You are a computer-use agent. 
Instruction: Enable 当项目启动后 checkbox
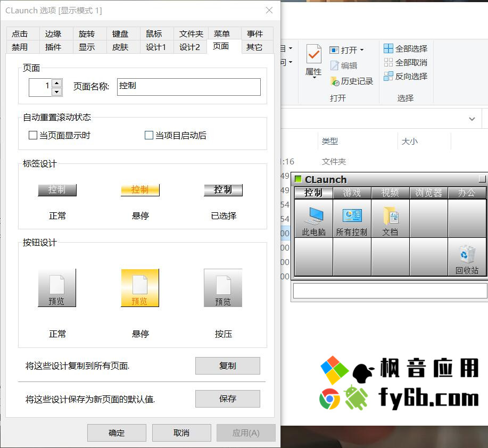click(x=149, y=135)
